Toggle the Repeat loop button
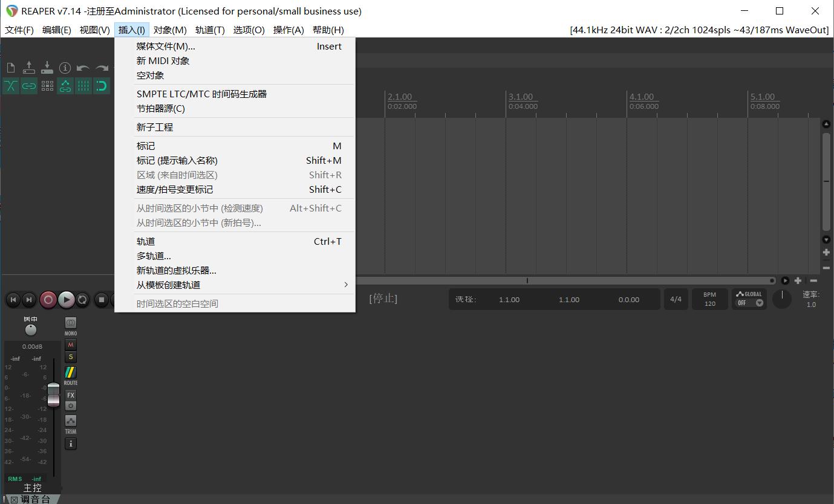Screen dimensions: 834x504 coord(82,299)
